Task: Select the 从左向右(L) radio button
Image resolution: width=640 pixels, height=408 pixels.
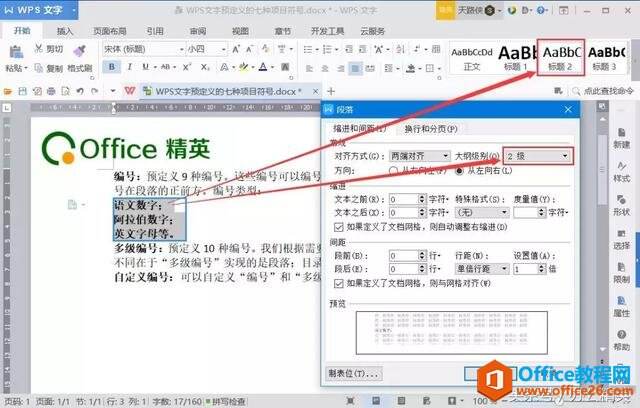Action: [x=460, y=171]
